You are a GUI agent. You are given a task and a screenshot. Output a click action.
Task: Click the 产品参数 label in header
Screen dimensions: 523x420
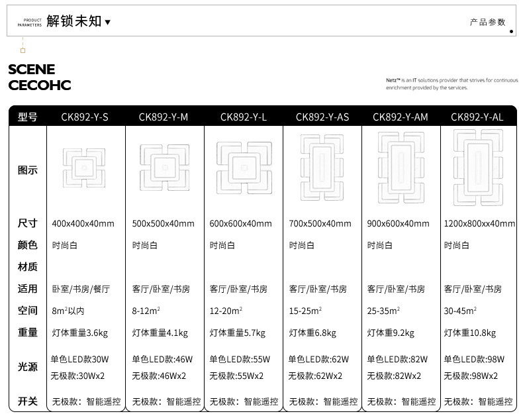pos(488,23)
